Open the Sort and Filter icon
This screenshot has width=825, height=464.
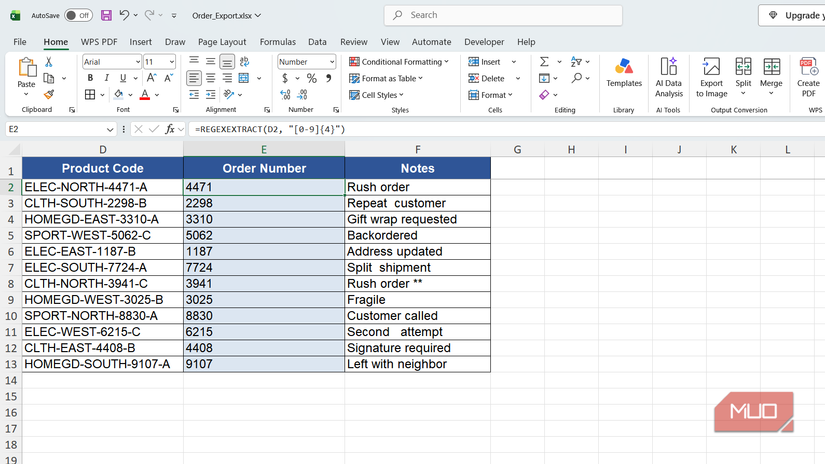576,62
